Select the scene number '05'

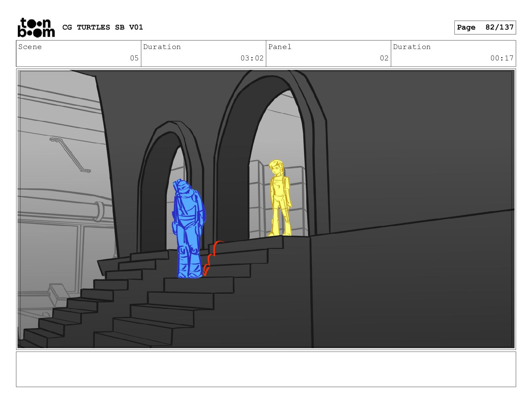[x=134, y=58]
